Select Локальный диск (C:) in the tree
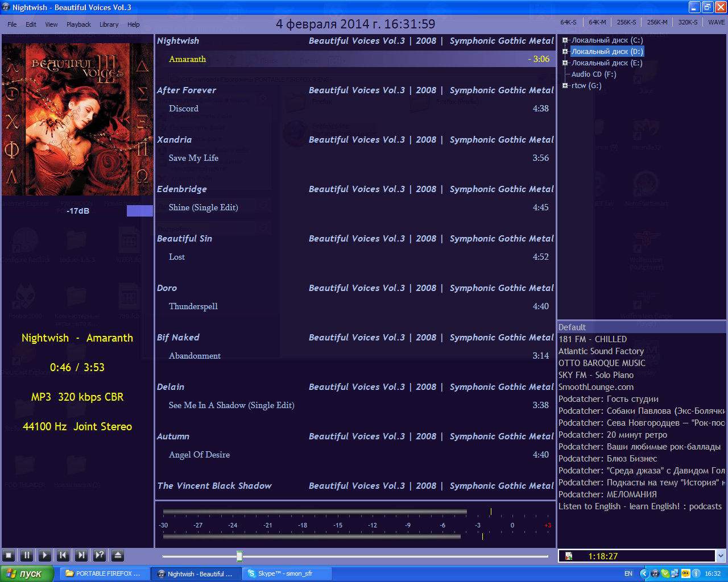This screenshot has height=582, width=728. 607,40
